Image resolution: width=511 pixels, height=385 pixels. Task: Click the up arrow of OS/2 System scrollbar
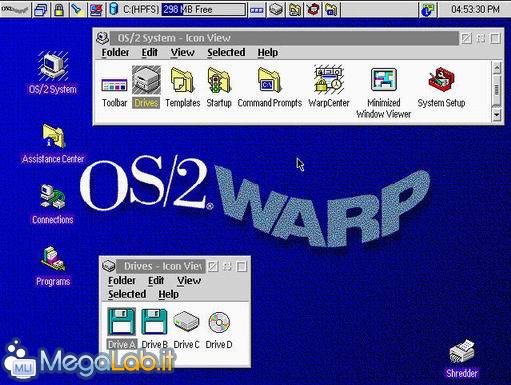coord(497,68)
